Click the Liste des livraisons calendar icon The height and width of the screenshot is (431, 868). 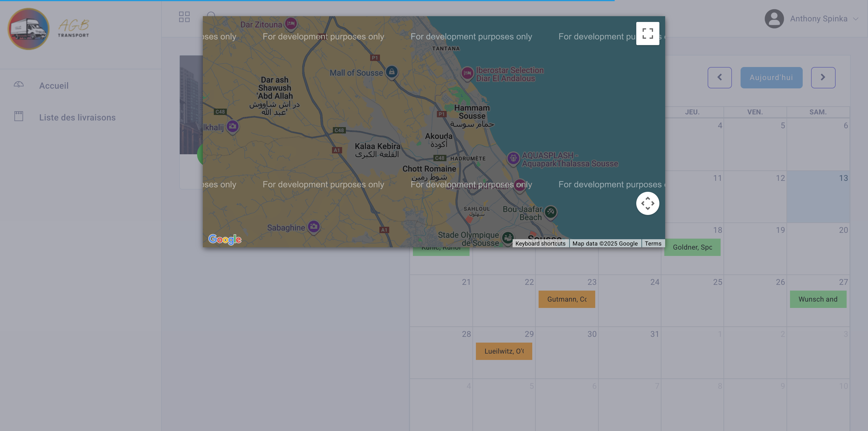[x=18, y=116]
